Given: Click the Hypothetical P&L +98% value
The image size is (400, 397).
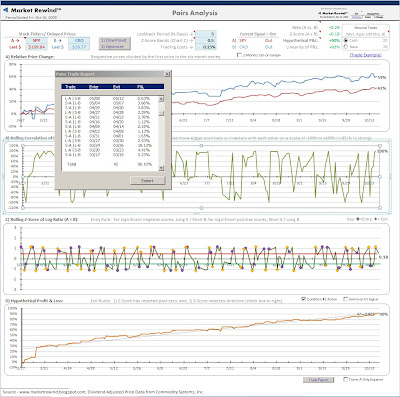Looking at the screenshot, I should [x=334, y=40].
